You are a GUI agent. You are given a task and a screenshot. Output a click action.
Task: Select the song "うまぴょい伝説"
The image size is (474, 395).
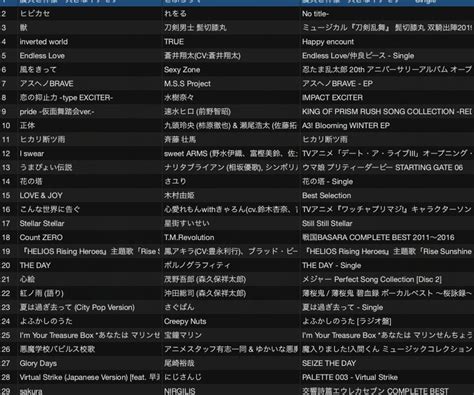coord(46,167)
